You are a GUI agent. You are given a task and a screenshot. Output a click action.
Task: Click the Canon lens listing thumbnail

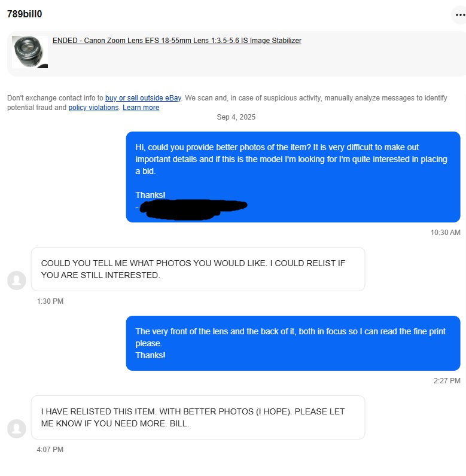coord(30,52)
